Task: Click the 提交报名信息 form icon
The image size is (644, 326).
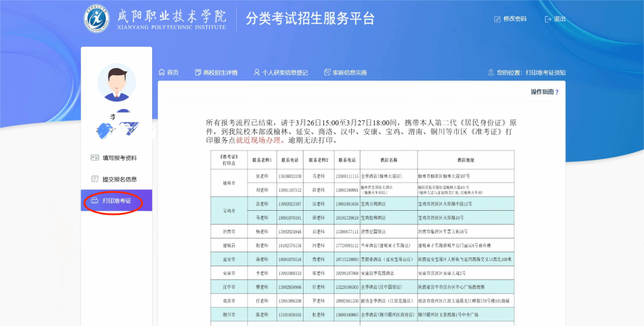Action: [95, 179]
